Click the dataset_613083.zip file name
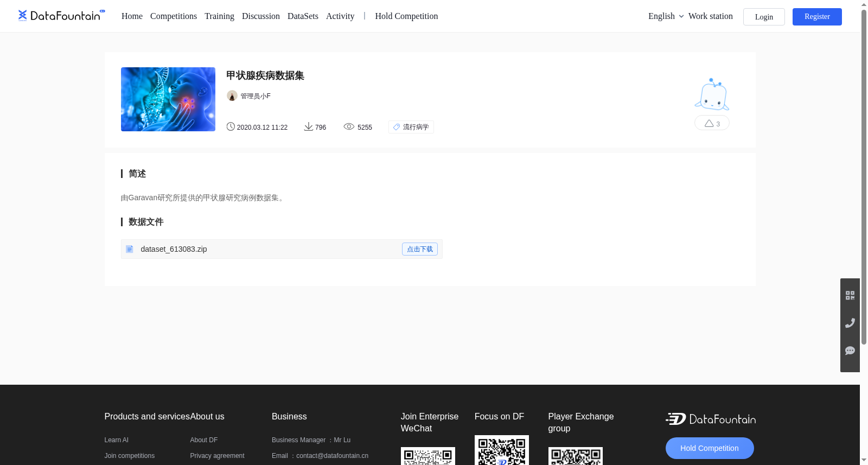 [x=174, y=249]
